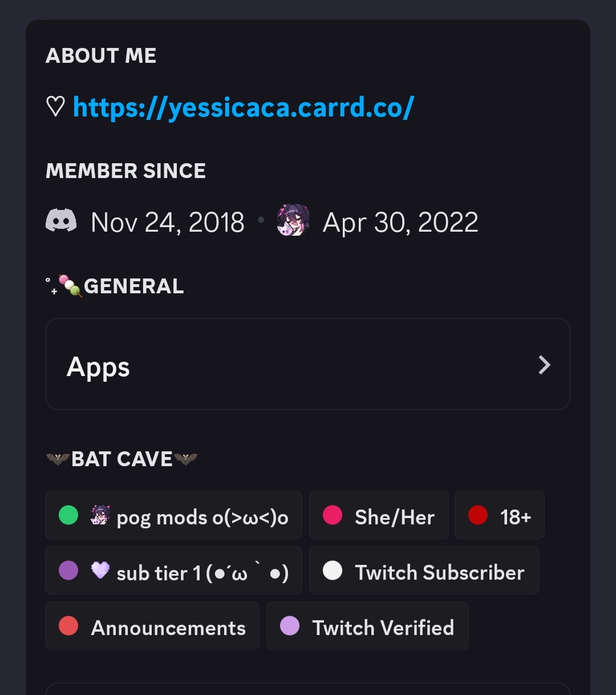Select the Announcements role tag
Image resolution: width=616 pixels, height=695 pixels.
(152, 626)
